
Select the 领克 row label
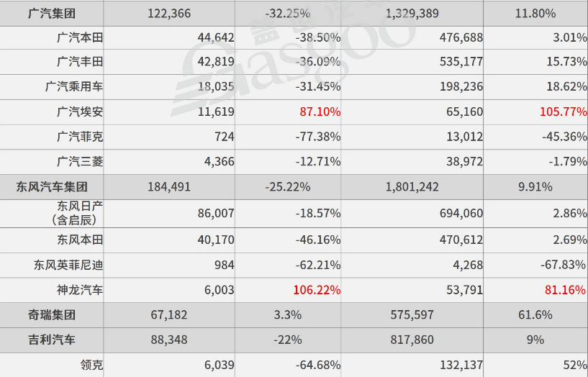coord(91,365)
